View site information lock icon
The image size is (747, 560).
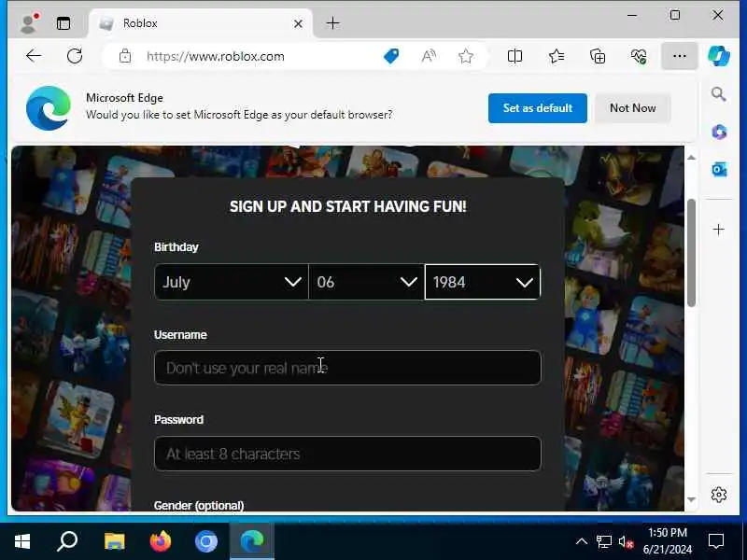coord(125,56)
